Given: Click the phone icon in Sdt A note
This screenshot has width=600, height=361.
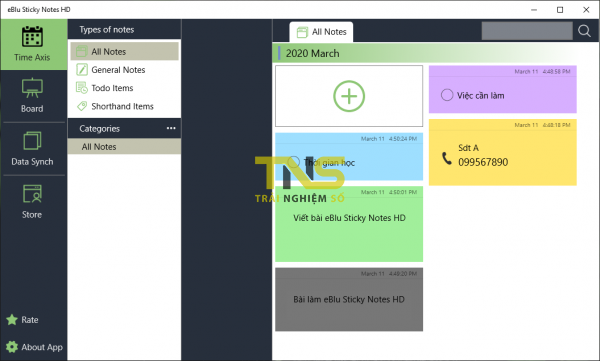Looking at the screenshot, I should 447,158.
